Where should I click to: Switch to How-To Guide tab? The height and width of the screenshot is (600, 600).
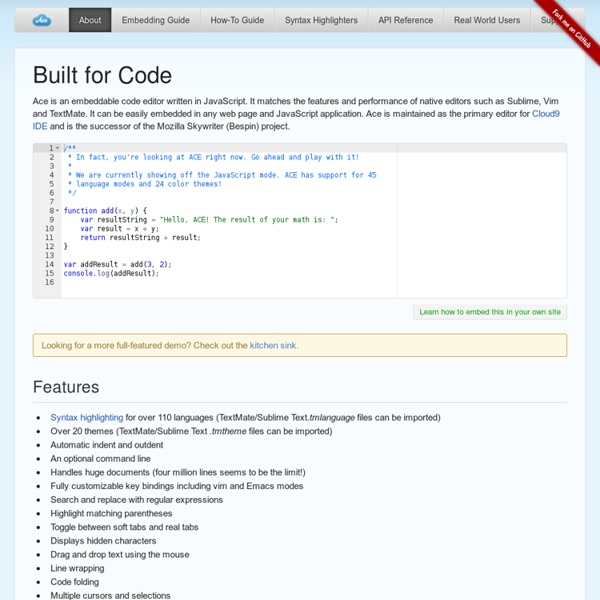237,20
